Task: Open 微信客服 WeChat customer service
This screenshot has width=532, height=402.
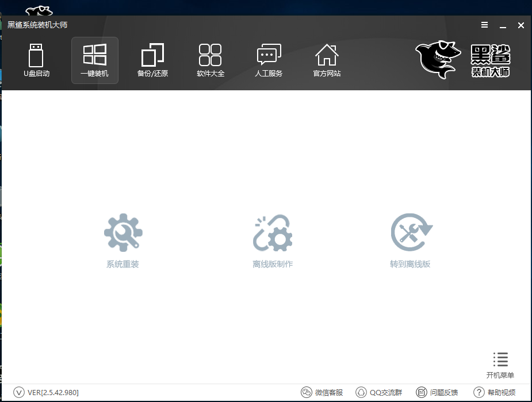Action: coord(322,392)
